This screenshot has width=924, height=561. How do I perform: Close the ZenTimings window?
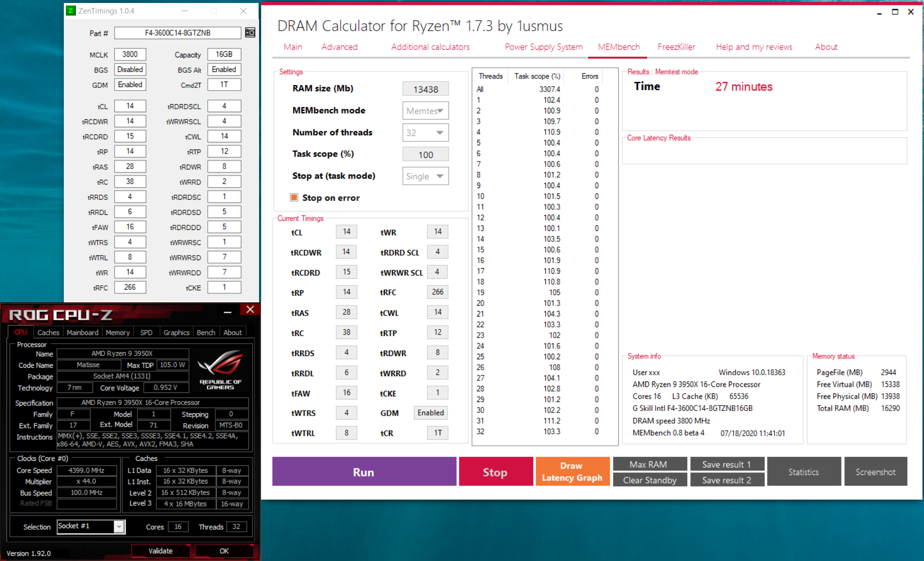click(243, 11)
